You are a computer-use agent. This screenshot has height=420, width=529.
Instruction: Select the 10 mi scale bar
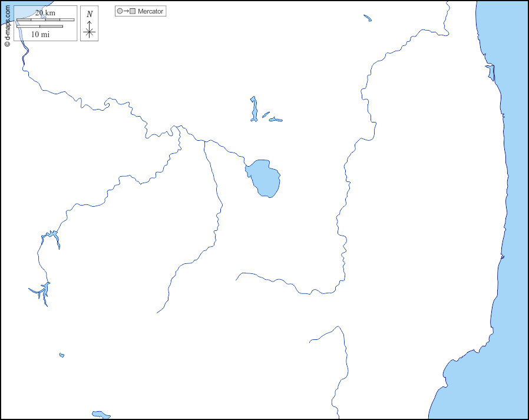click(39, 26)
